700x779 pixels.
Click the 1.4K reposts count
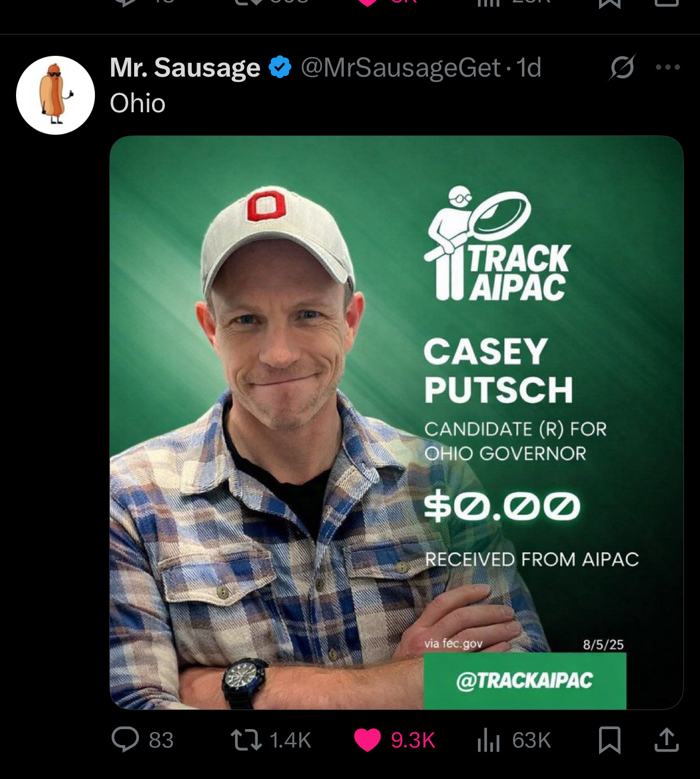(x=290, y=740)
